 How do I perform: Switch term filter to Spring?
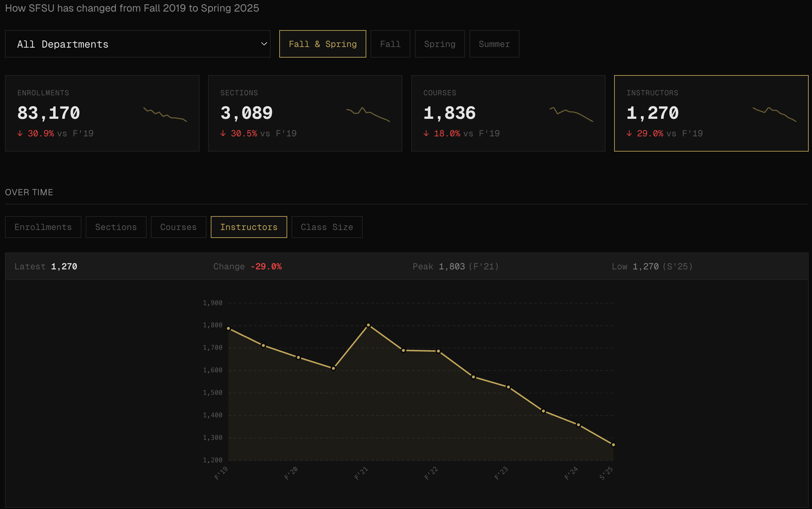click(439, 44)
